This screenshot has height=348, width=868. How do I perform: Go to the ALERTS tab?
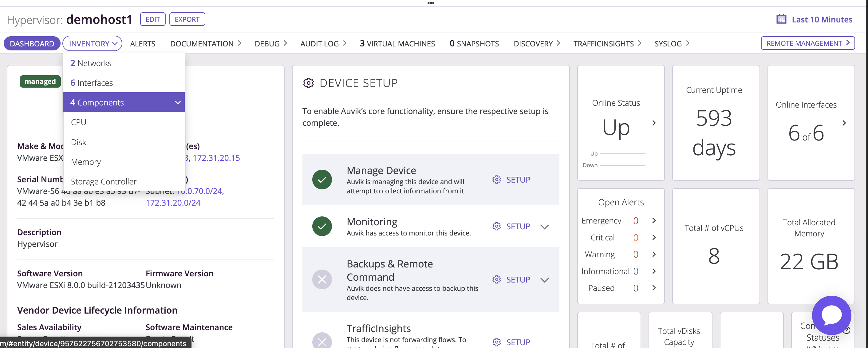coord(143,43)
